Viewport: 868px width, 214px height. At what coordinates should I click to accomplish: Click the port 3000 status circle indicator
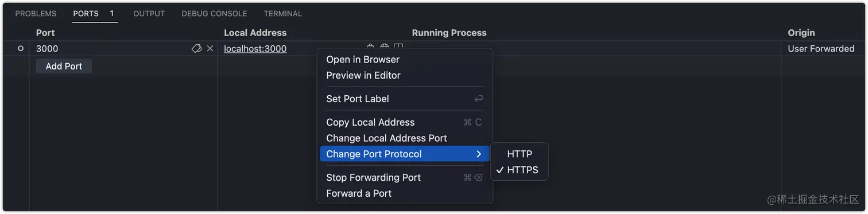click(21, 49)
